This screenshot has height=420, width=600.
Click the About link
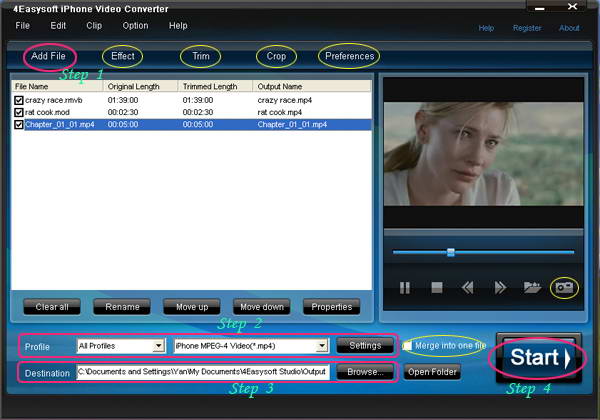(569, 28)
